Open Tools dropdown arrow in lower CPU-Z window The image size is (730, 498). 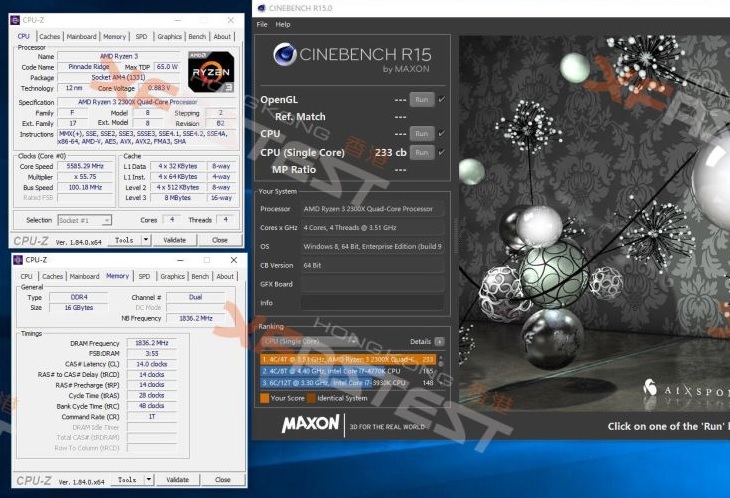tap(149, 479)
